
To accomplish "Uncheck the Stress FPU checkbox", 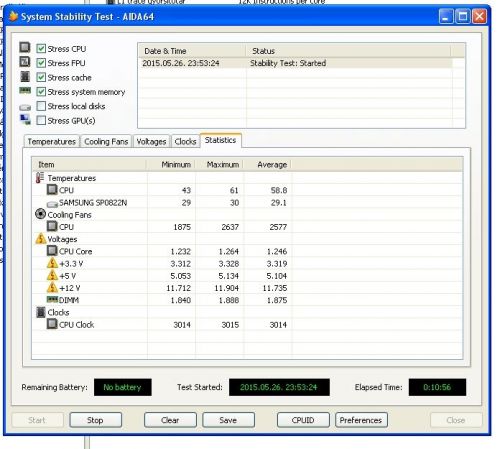I will click(41, 63).
